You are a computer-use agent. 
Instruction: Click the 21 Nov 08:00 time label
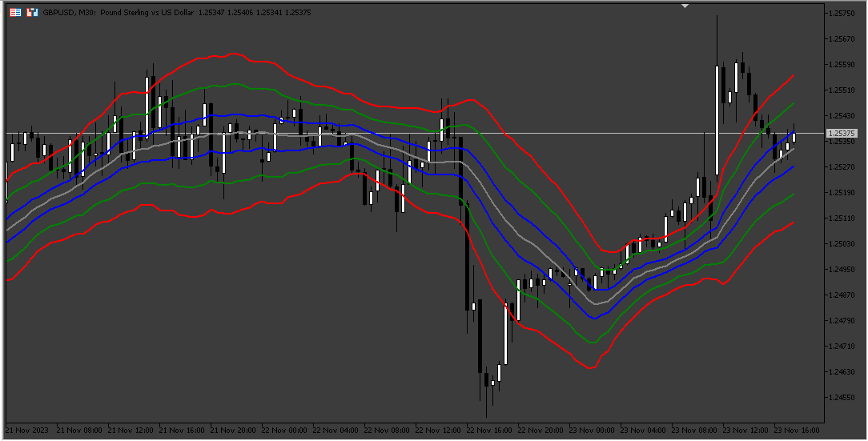pos(79,431)
